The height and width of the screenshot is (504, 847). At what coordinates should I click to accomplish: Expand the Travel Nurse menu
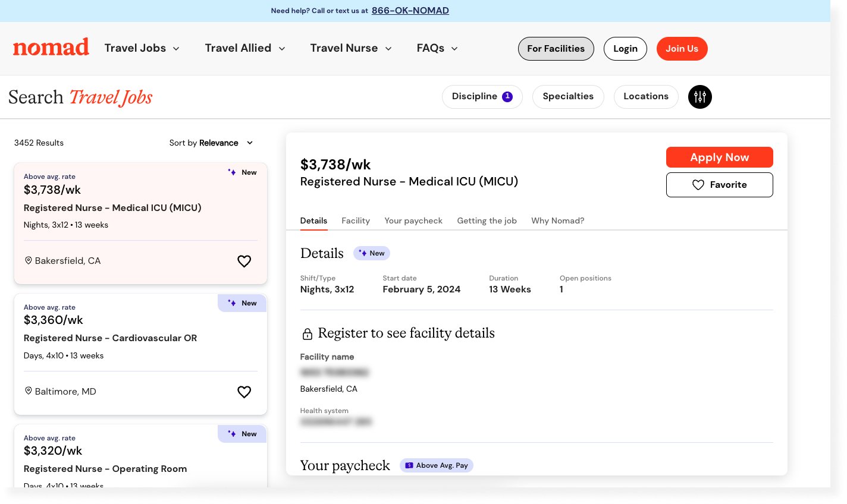point(351,48)
